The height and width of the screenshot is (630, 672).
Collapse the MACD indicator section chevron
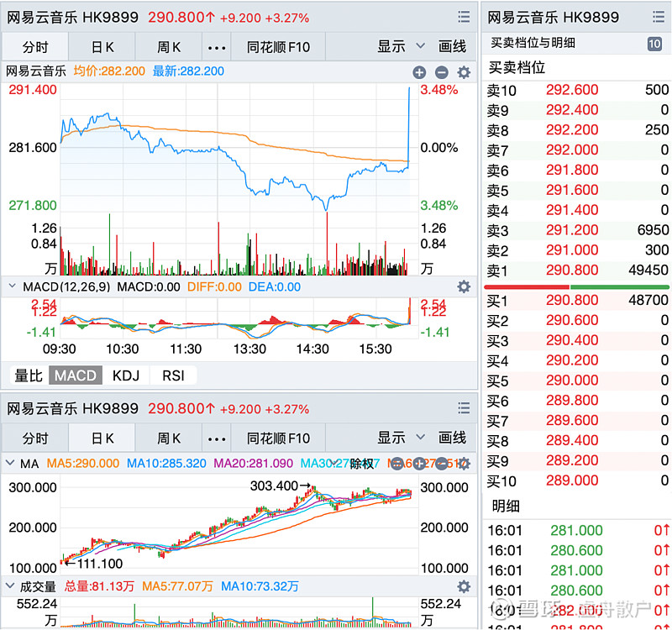coord(12,286)
